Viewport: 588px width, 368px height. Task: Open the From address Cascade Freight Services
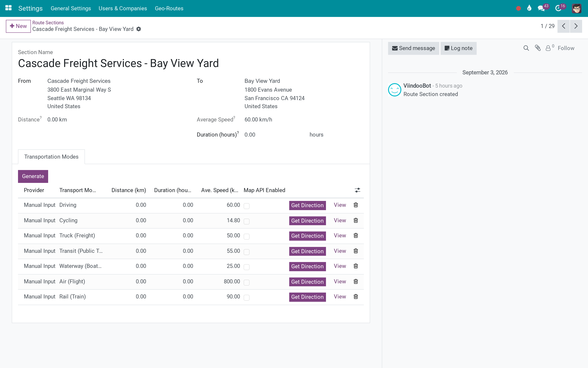(x=79, y=81)
